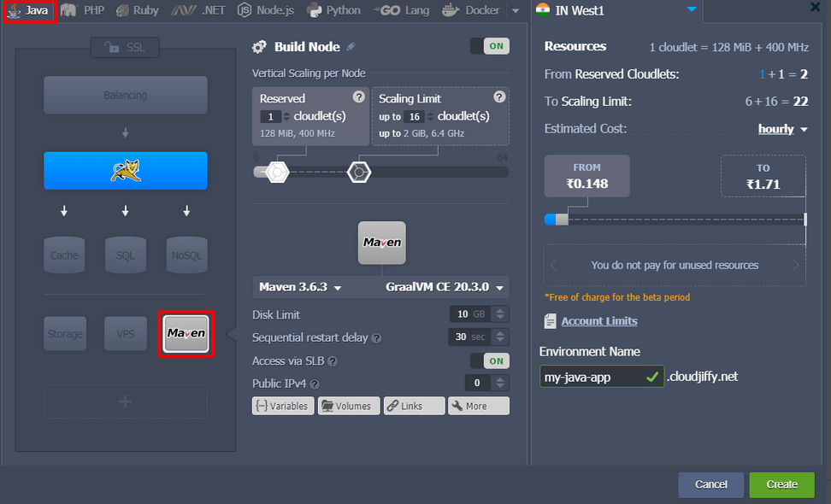Expand the more languages dropdown arrow
This screenshot has width=831, height=504.
click(x=516, y=10)
